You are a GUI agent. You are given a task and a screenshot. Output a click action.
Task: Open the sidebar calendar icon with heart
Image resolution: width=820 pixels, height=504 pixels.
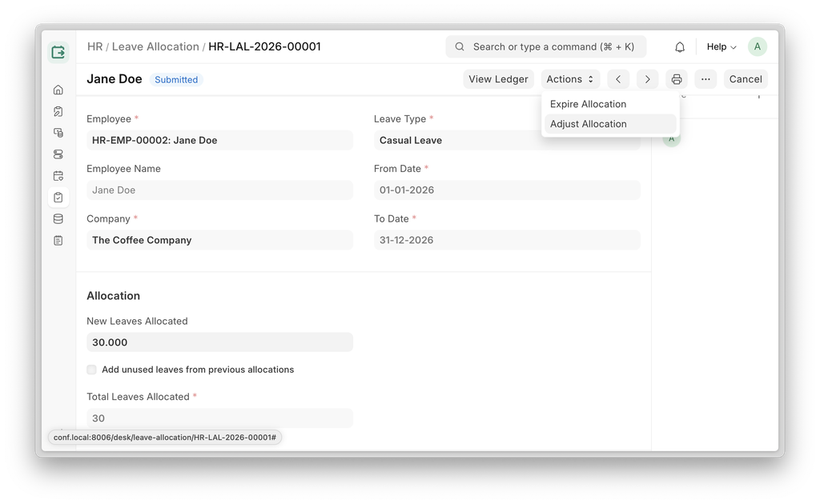click(x=58, y=176)
